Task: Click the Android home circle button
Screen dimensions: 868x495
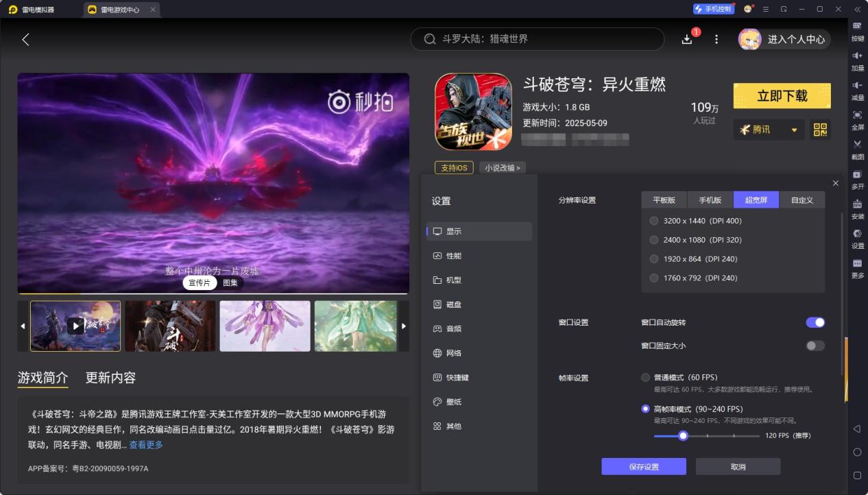Action: click(857, 452)
